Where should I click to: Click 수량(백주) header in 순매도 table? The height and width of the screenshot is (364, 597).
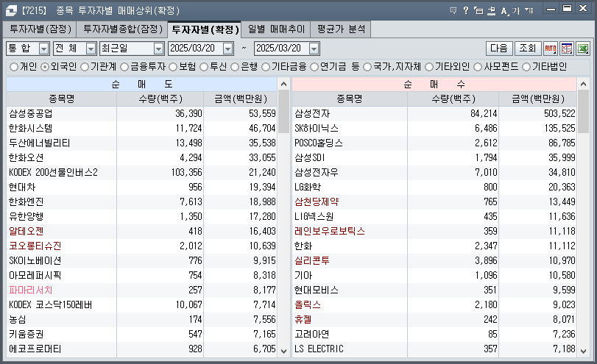click(160, 99)
